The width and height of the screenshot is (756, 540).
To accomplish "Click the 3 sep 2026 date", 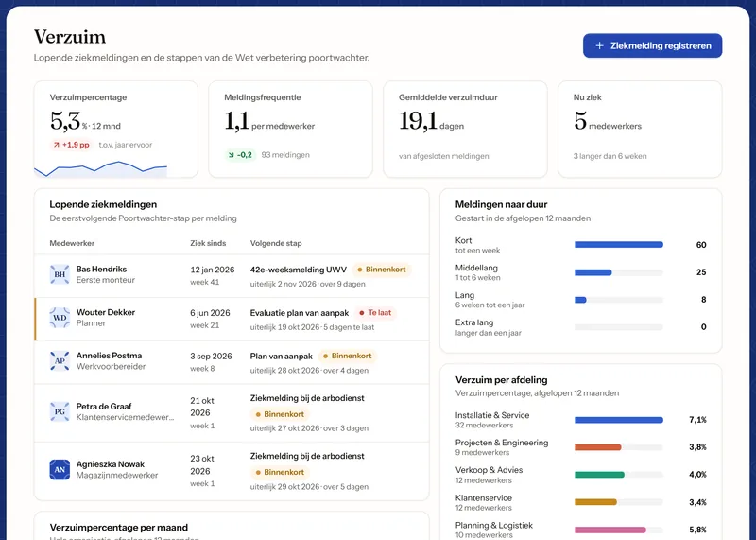I will pyautogui.click(x=211, y=357).
